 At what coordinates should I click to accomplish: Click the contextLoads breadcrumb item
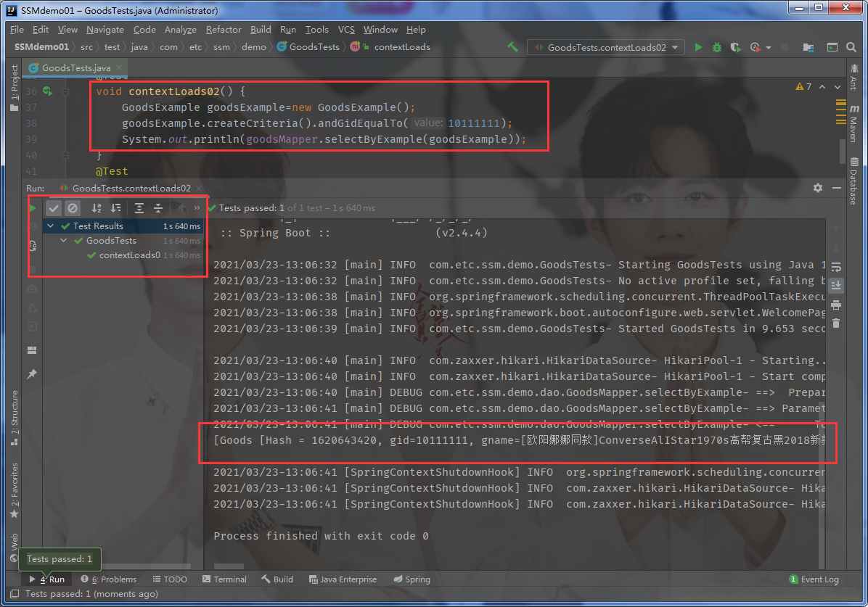point(402,47)
